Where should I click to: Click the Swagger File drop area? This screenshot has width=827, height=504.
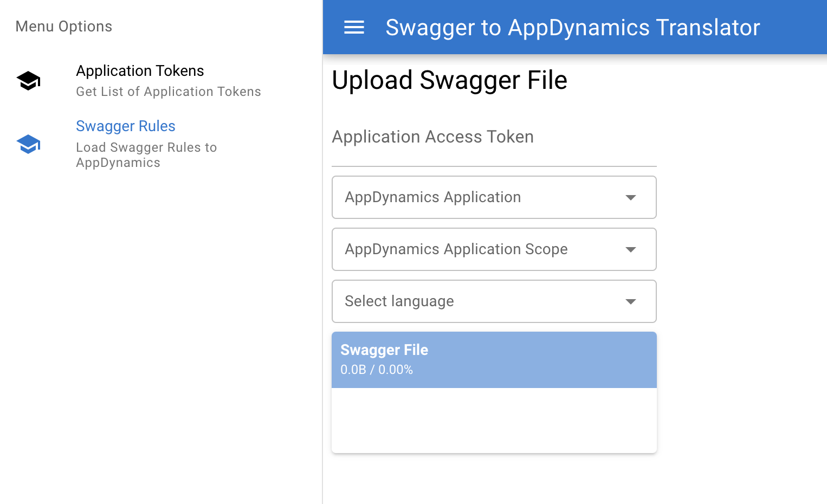point(494,421)
